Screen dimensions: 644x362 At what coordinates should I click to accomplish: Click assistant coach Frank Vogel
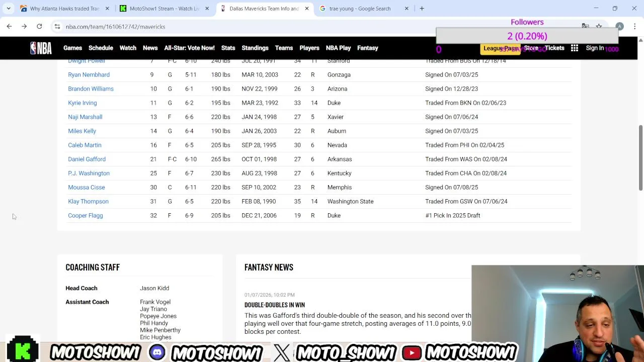click(155, 302)
